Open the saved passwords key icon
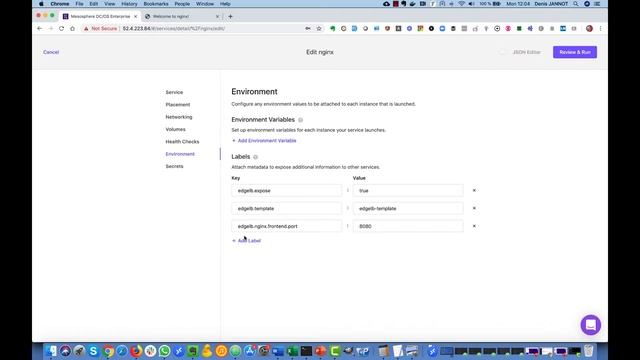Viewport: 640px width, 360px height. (308, 29)
